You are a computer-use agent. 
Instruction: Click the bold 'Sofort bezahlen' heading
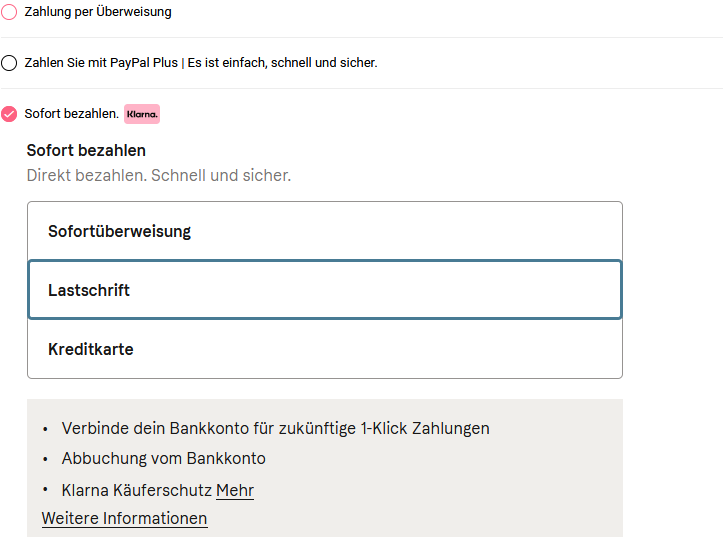[86, 151]
